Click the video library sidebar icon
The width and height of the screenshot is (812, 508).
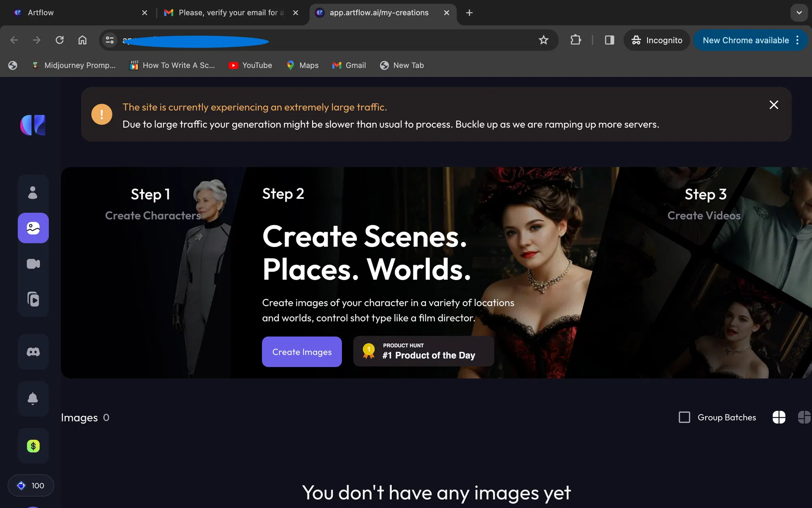point(33,299)
